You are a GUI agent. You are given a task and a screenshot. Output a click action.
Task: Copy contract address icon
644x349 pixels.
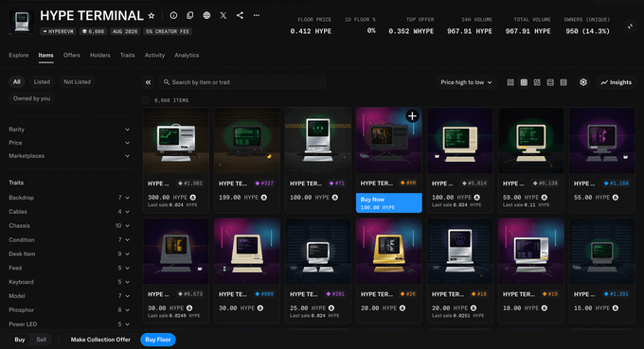189,15
